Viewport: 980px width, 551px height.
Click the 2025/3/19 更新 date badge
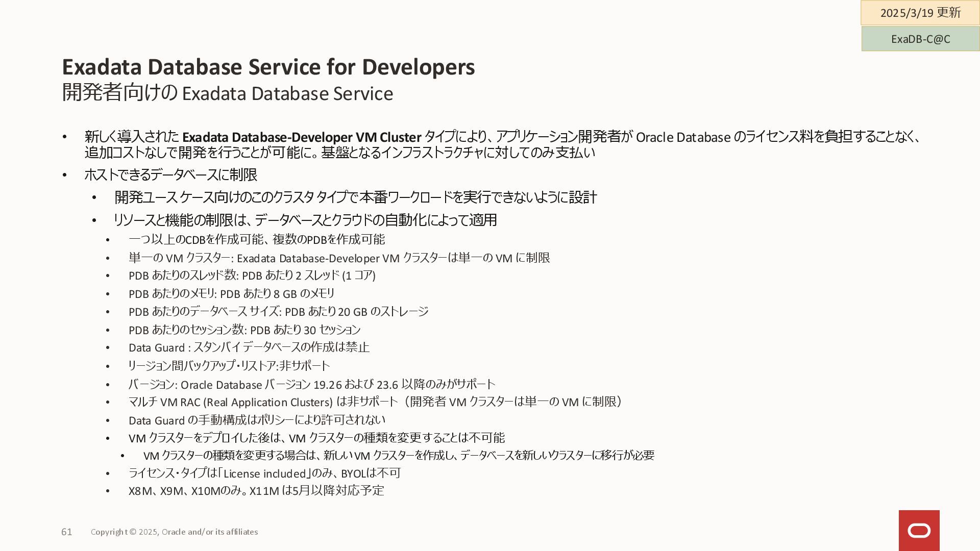coord(920,13)
